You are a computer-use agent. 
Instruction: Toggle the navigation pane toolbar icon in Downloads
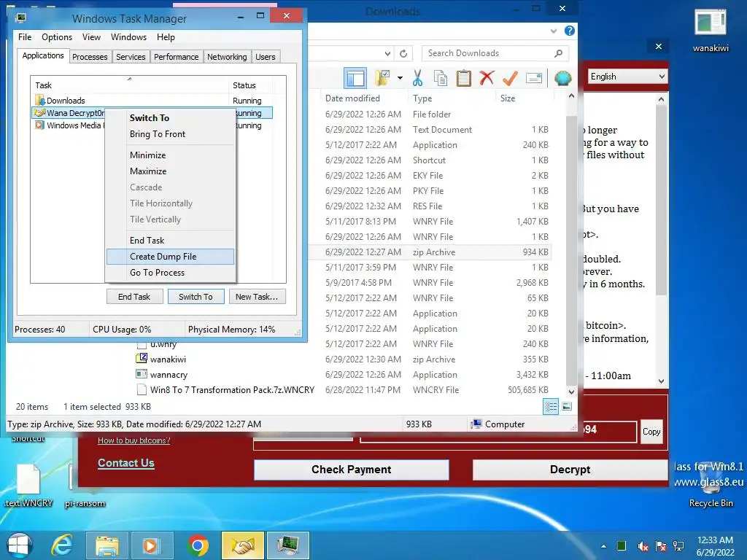[x=355, y=78]
